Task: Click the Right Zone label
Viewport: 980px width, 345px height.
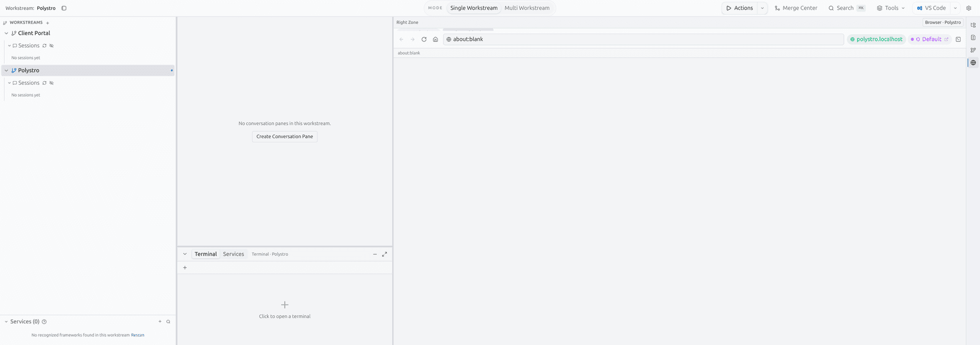Action: pos(407,22)
